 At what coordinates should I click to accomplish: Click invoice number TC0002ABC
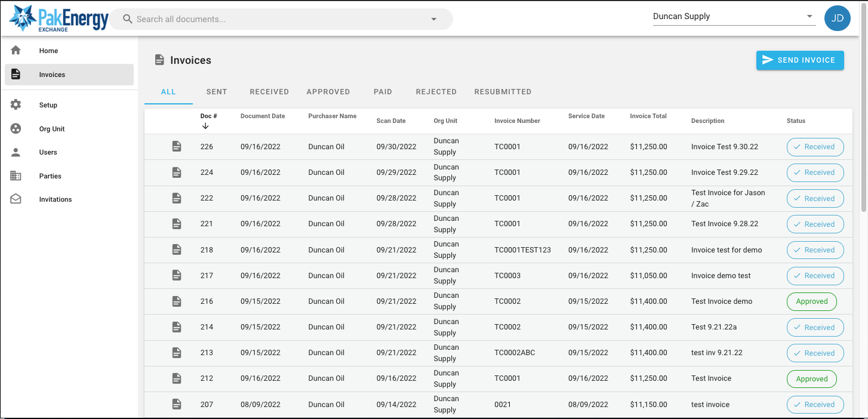pyautogui.click(x=515, y=353)
